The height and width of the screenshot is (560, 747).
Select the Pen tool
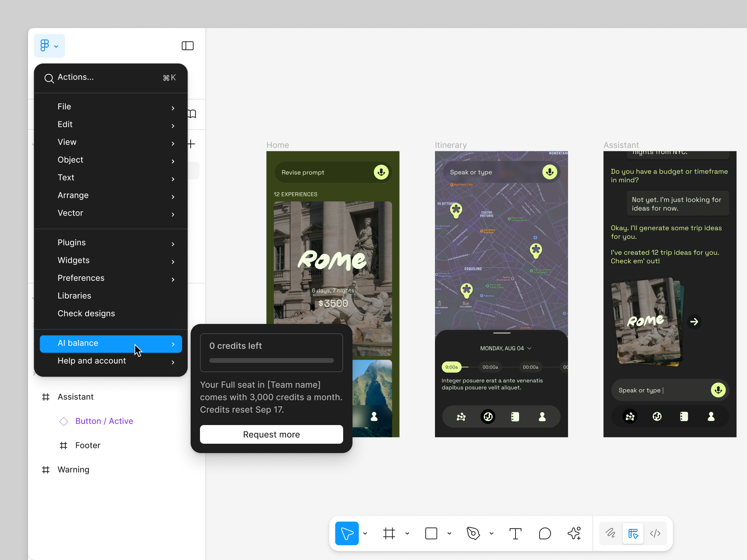point(473,534)
